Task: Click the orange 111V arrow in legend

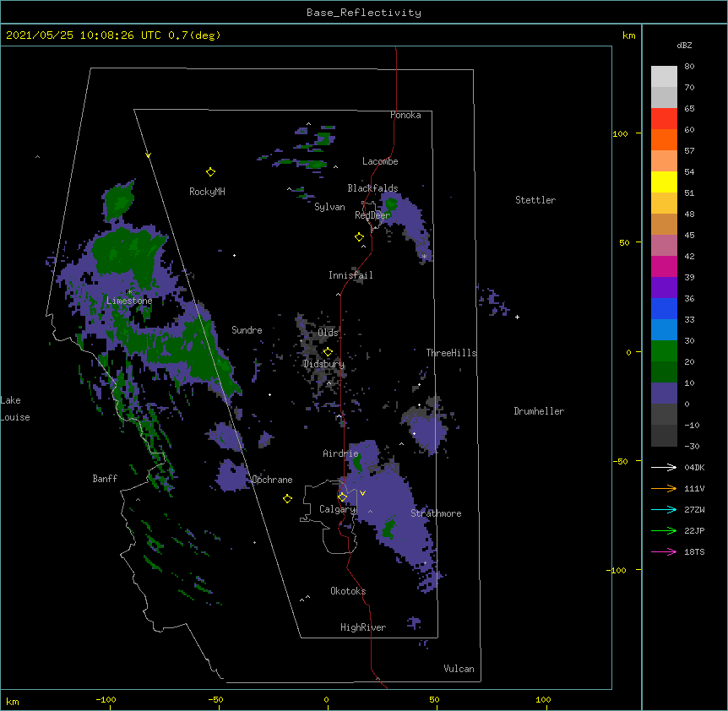Action: [664, 488]
